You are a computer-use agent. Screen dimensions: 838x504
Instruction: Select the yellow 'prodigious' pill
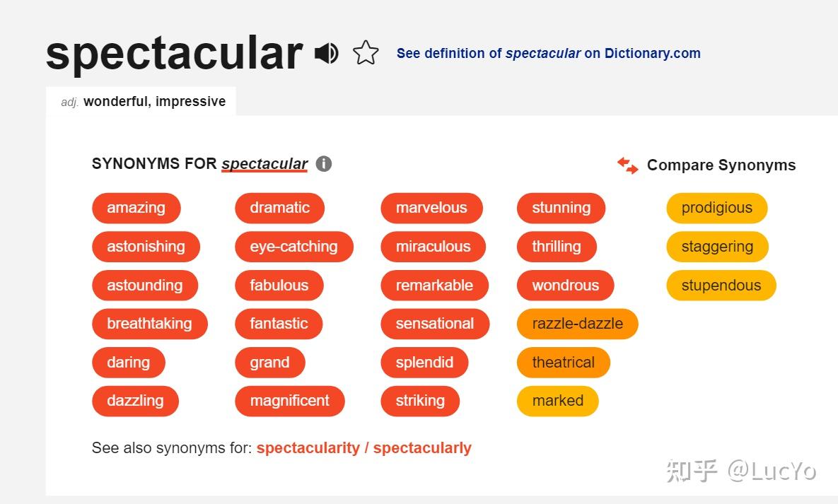[716, 208]
